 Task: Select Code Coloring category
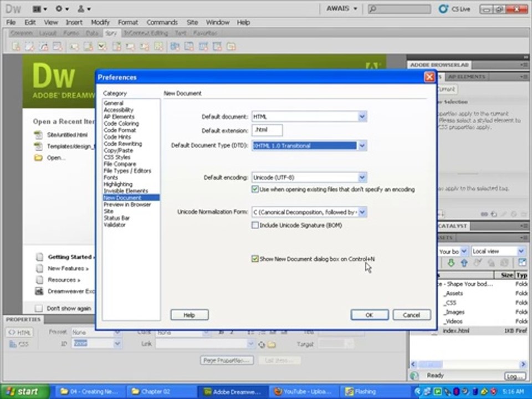click(x=121, y=124)
